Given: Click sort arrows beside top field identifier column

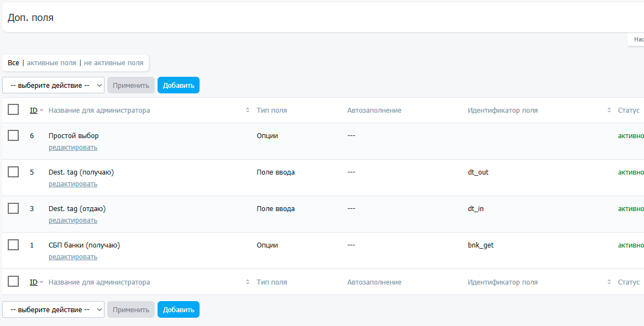Looking at the screenshot, I should (609, 111).
